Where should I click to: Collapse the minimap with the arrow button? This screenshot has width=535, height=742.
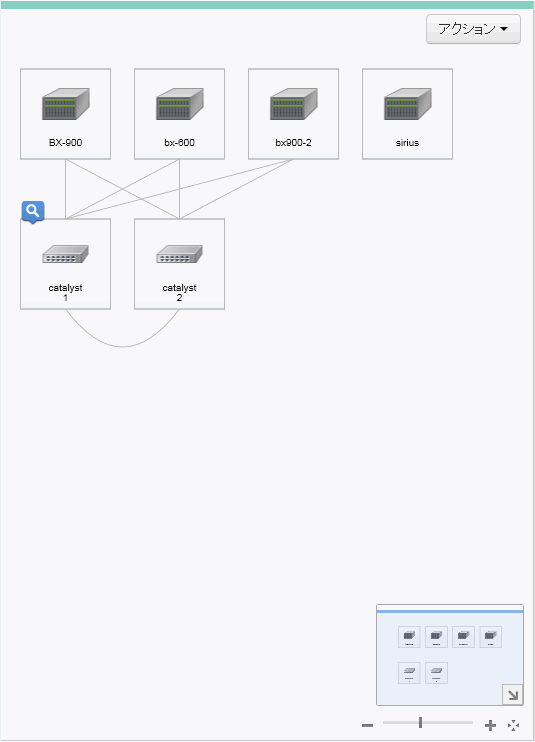513,695
